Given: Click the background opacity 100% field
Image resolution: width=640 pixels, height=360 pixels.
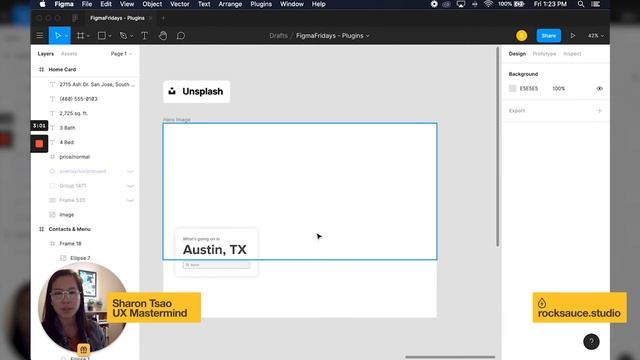Looking at the screenshot, I should (558, 89).
